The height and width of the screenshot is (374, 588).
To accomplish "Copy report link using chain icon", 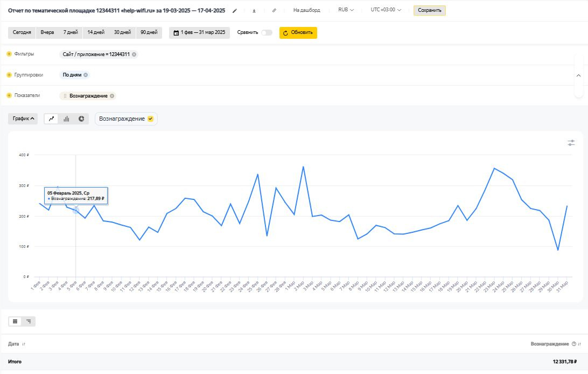I will 274,10.
